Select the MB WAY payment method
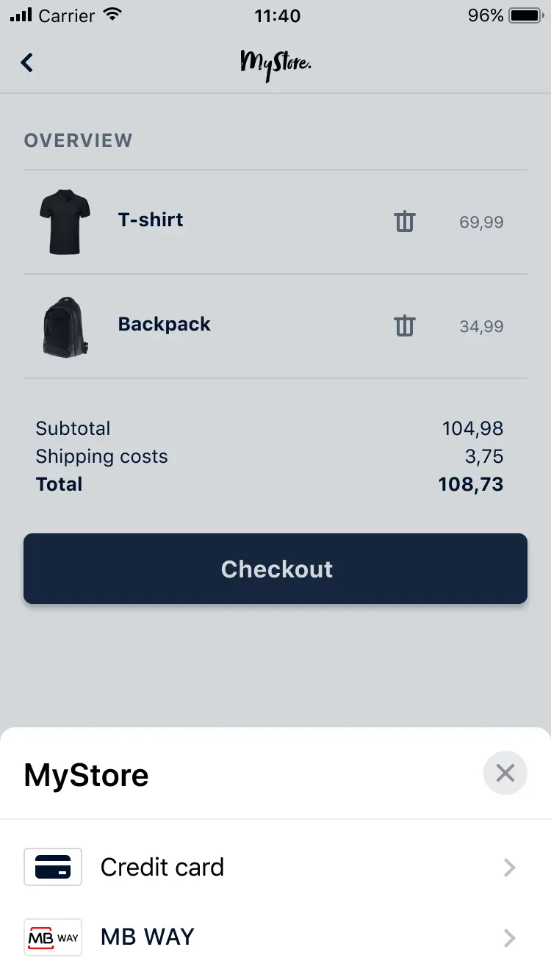Viewport: 551px width, 980px height. click(x=147, y=937)
